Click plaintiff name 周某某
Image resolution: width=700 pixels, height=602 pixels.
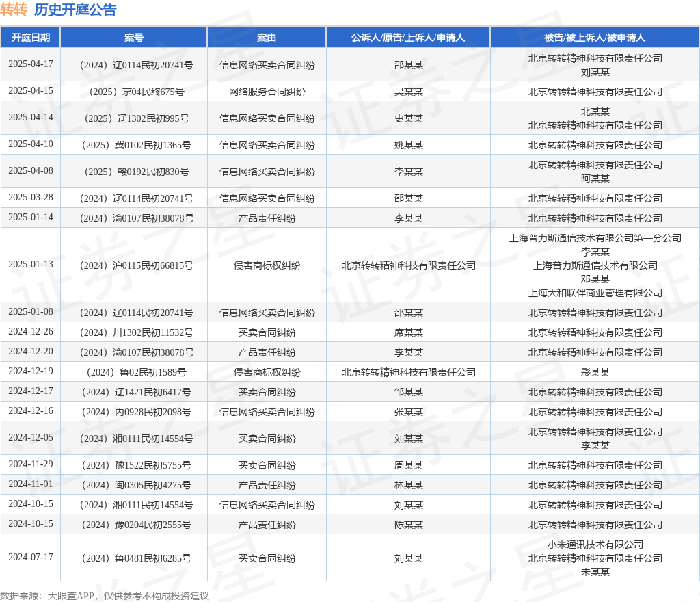click(409, 465)
